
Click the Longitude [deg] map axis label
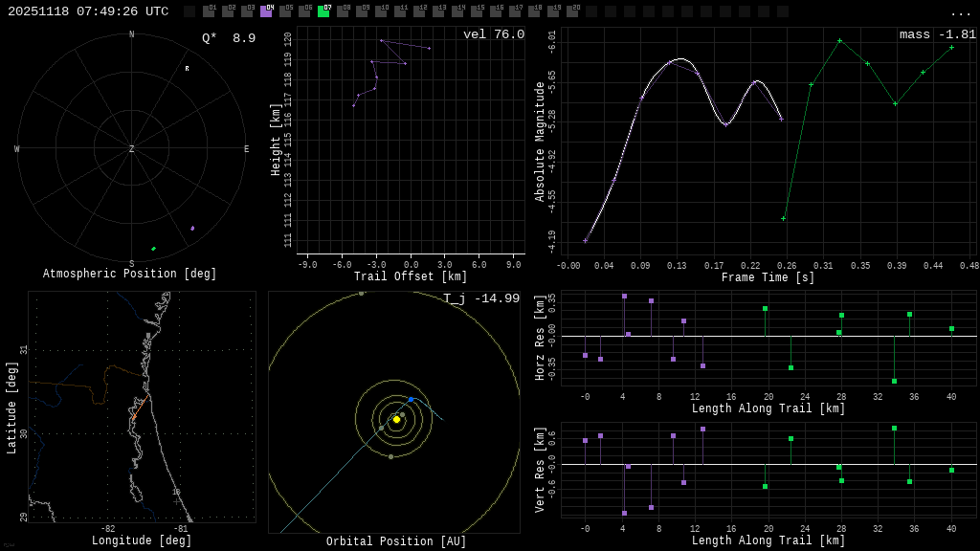tap(142, 540)
